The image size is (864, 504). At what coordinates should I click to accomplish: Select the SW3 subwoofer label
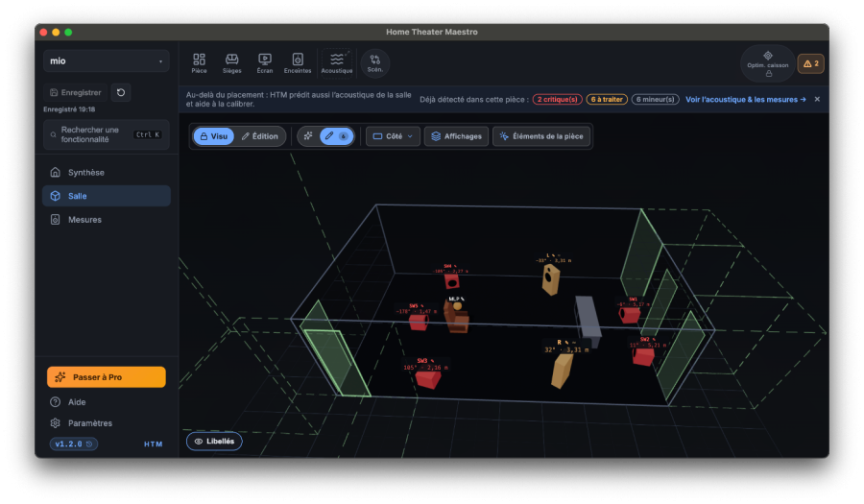425,364
